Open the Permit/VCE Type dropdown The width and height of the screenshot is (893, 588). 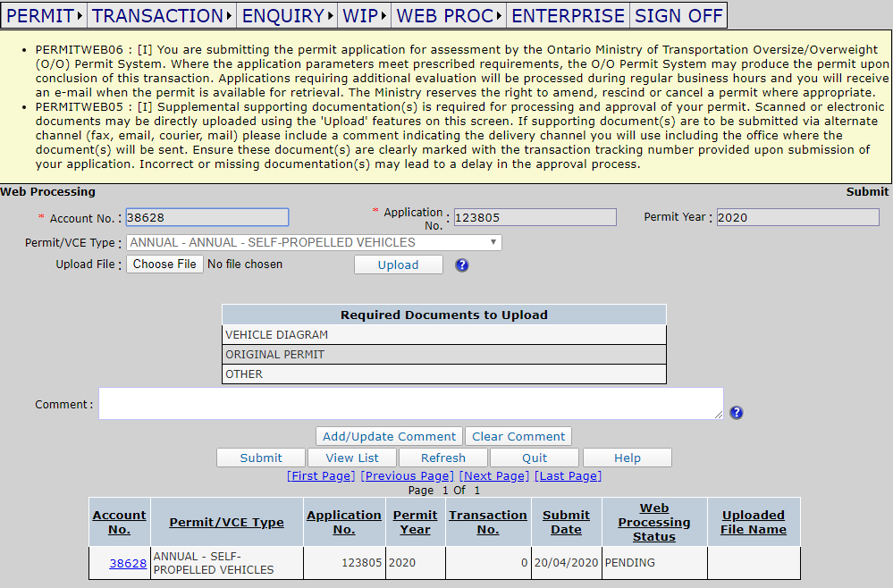314,242
